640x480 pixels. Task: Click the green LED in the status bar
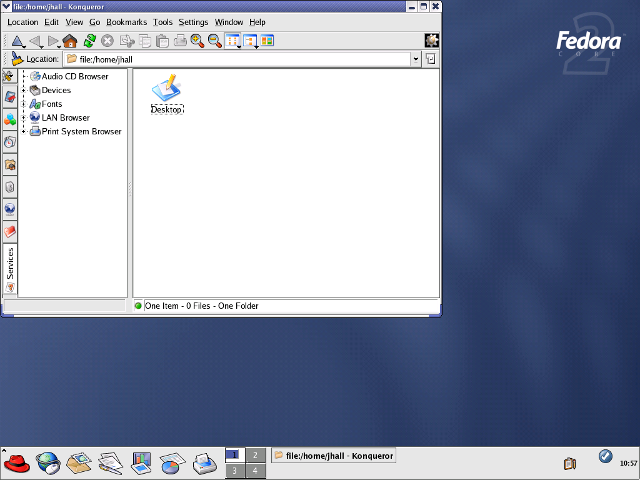click(x=138, y=306)
